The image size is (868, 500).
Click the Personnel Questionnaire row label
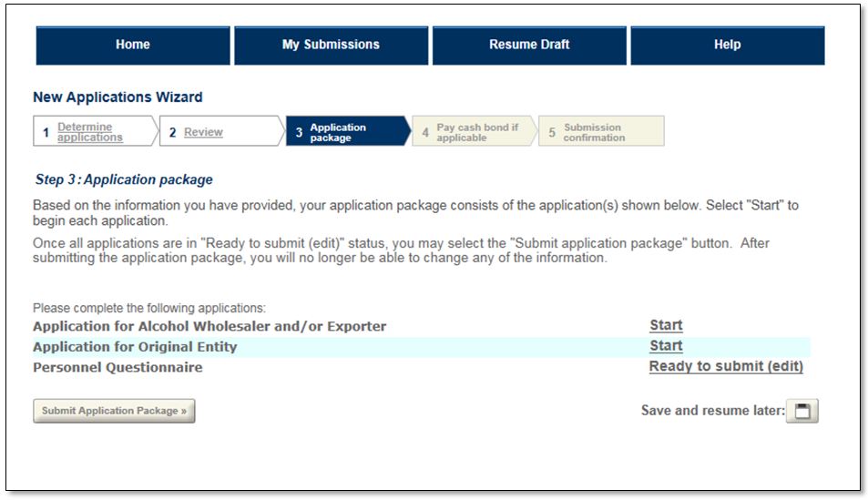click(117, 368)
